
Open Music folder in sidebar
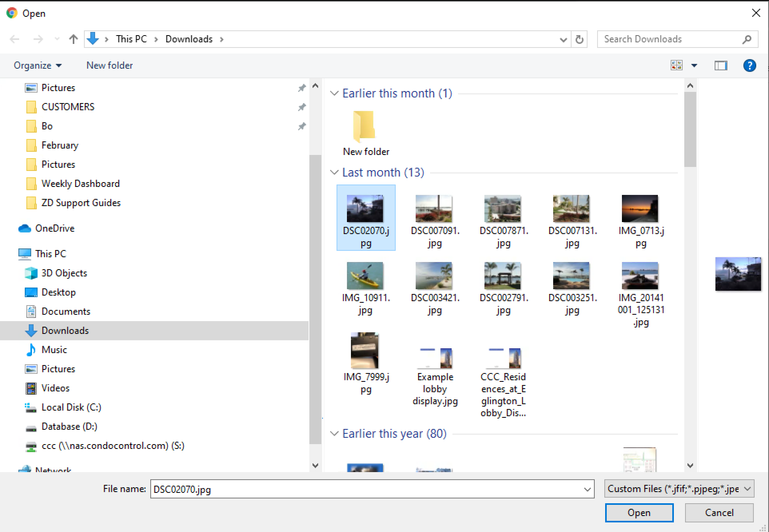(x=54, y=350)
